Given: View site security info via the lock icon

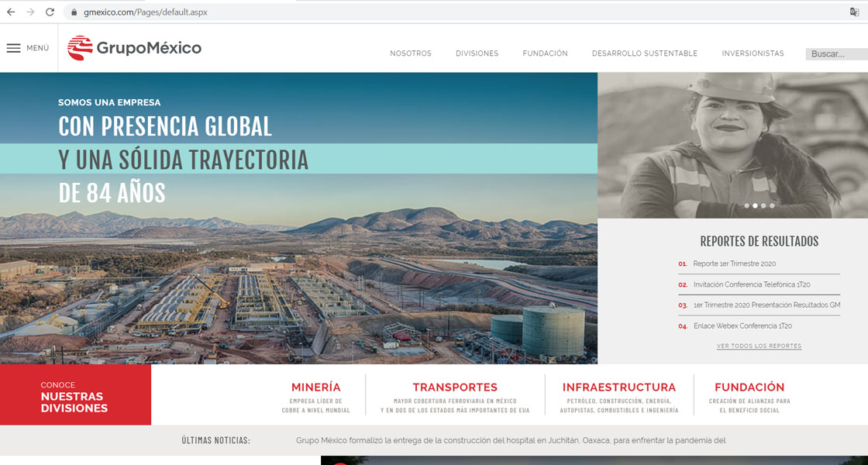Looking at the screenshot, I should 74,12.
